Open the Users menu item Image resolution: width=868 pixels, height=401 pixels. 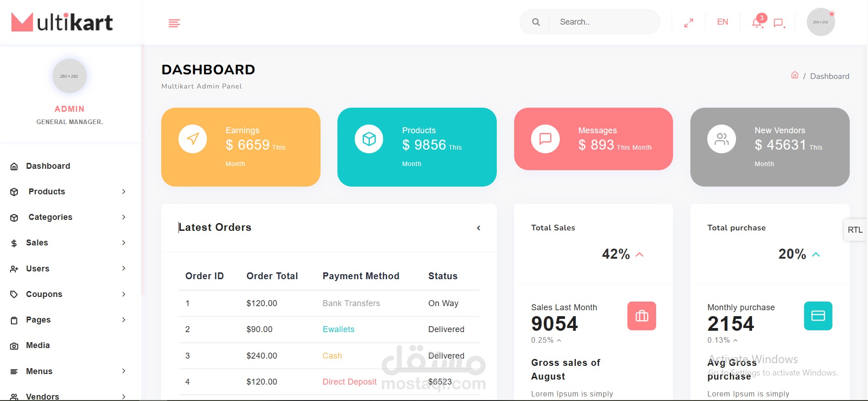[x=37, y=269]
